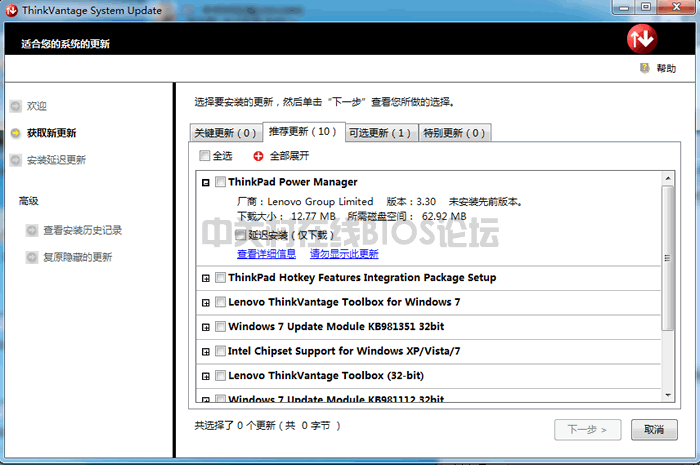Click the status text 共选择了 0 个更新
The image size is (700, 465).
(x=235, y=426)
